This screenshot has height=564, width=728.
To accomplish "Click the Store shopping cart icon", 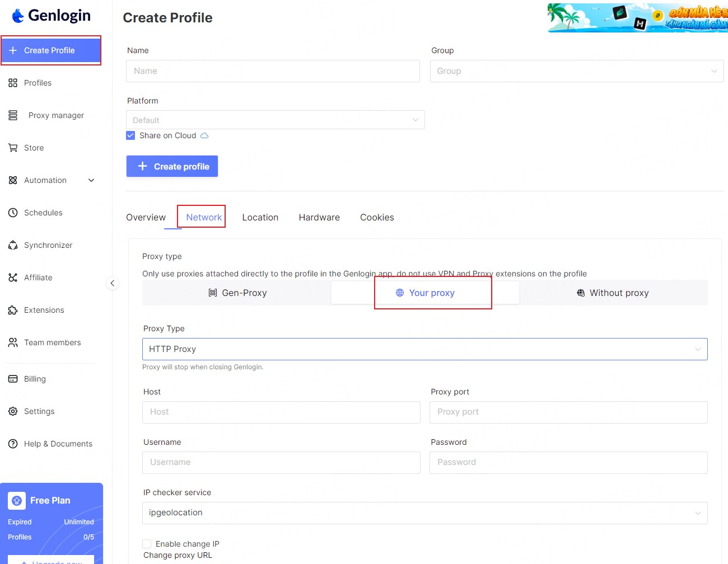I will click(x=13, y=148).
